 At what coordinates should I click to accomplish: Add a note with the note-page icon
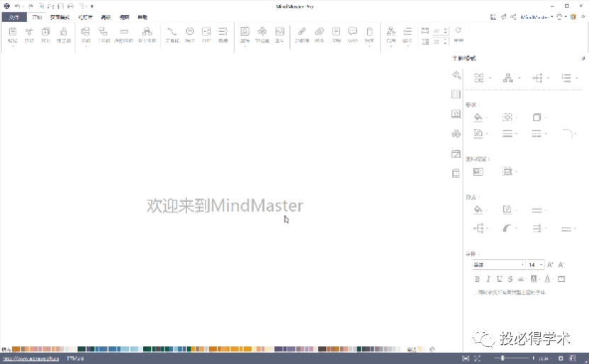coord(336,32)
